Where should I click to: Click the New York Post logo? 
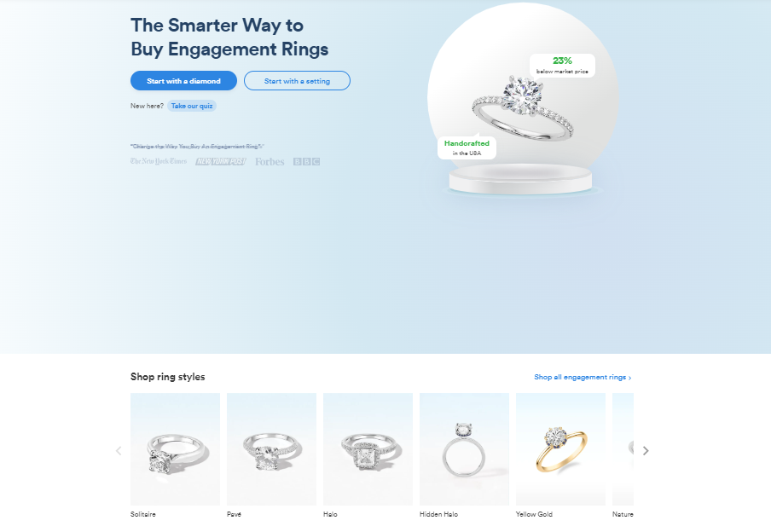click(x=220, y=161)
